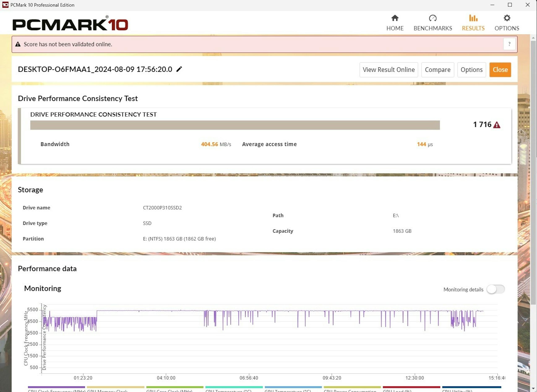Click the PCMark 10 logo

[70, 23]
